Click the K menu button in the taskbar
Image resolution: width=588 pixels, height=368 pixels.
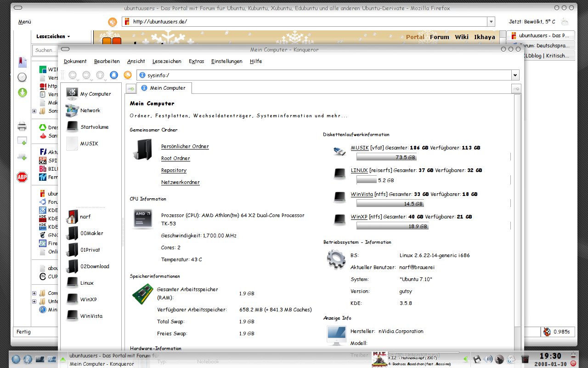coord(28,359)
